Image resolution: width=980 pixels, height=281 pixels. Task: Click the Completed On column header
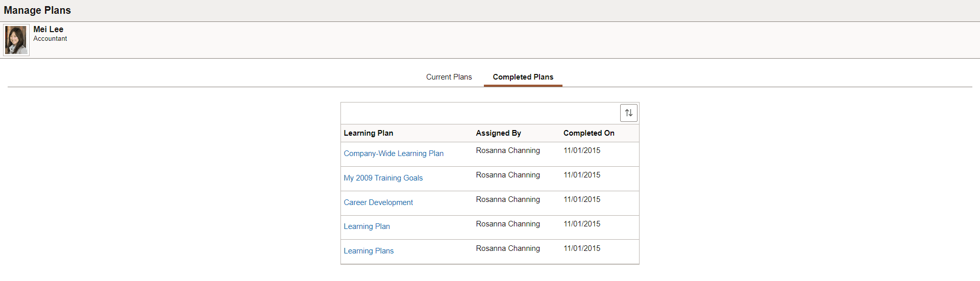point(589,133)
